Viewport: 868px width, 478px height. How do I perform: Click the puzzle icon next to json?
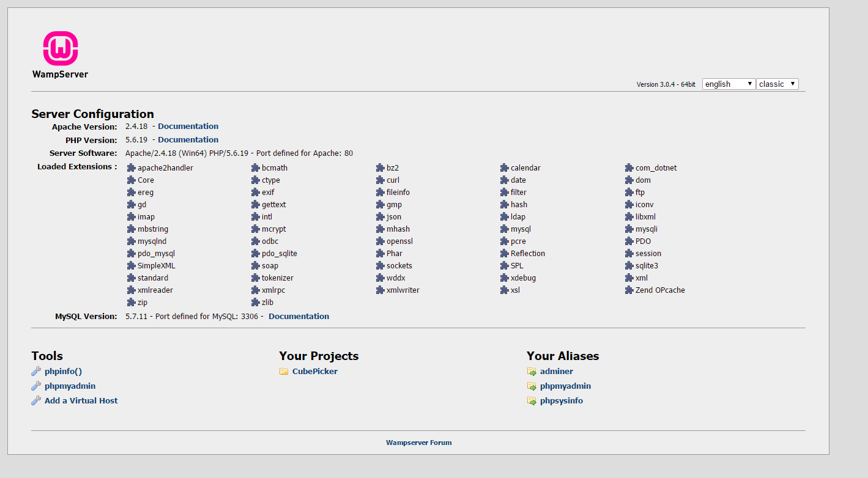tap(380, 217)
